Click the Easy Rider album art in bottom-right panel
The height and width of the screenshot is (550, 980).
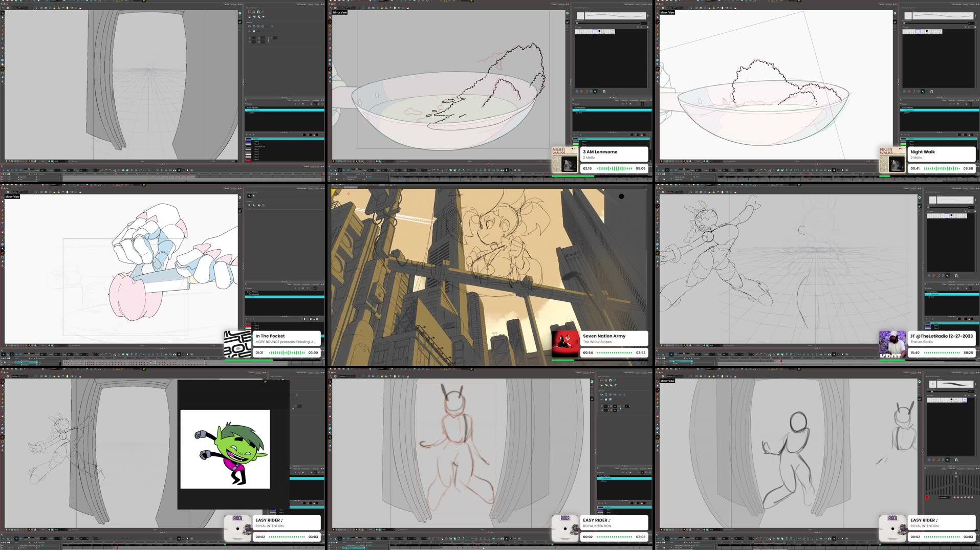(x=892, y=528)
